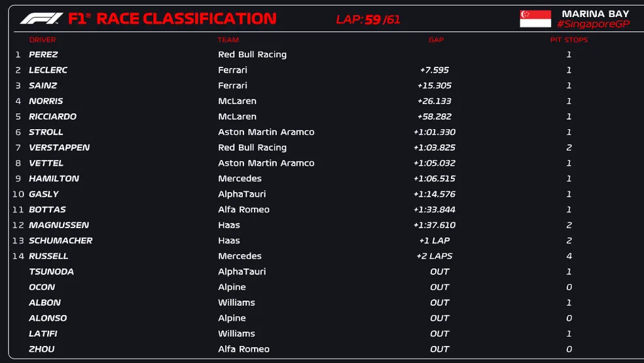Click the Singapore flag icon
Screen dimensions: 644x363
point(535,18)
